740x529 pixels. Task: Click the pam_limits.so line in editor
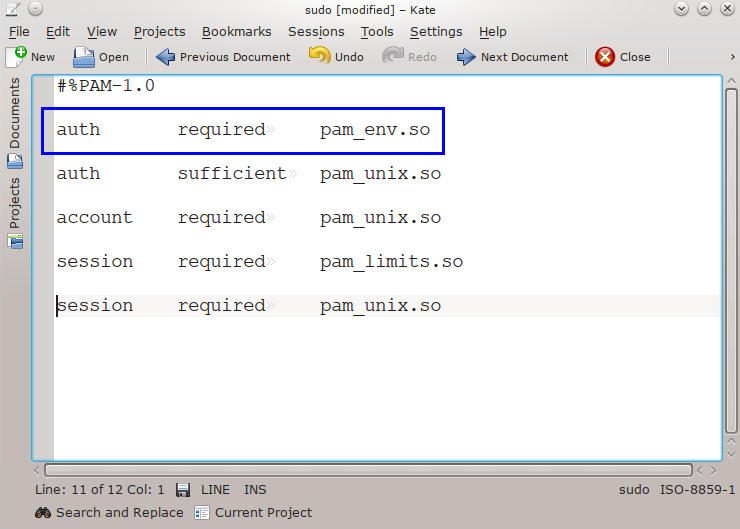pyautogui.click(x=391, y=262)
